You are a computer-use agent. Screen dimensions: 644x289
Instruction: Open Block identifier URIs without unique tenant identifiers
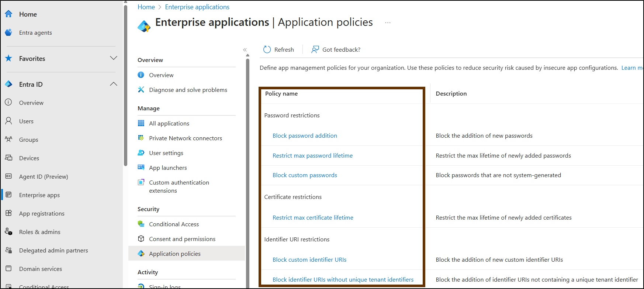tap(343, 279)
